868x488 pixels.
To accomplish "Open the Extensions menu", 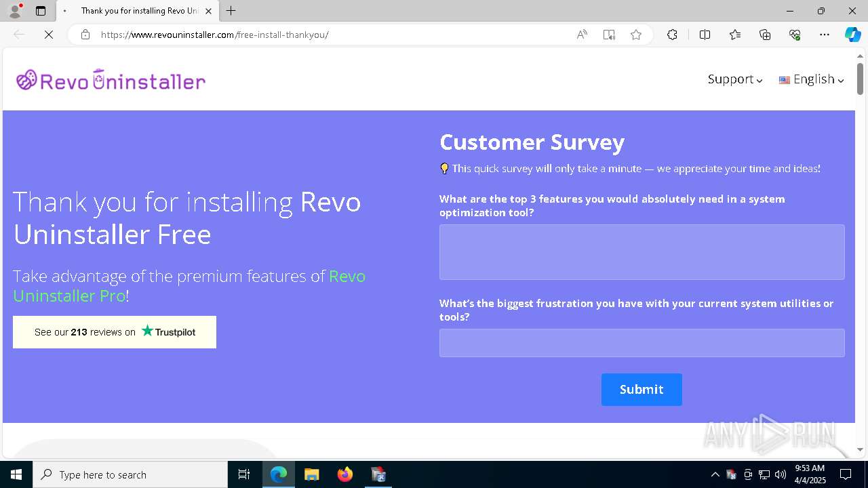I will tap(672, 35).
